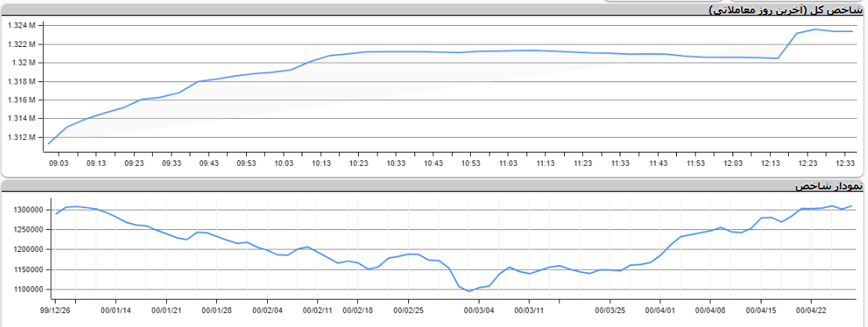
Task: Click the history line's lowest dip near 00/03/04
Action: [x=469, y=291]
